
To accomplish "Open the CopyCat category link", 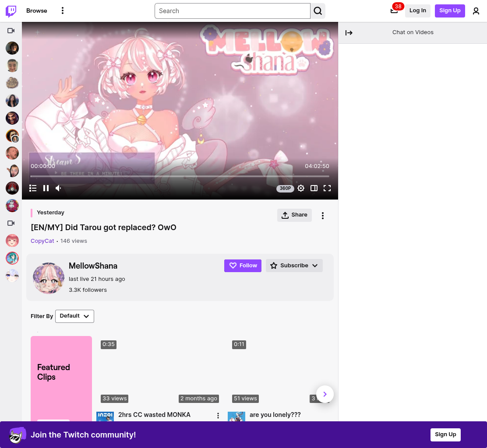I will click(x=42, y=241).
